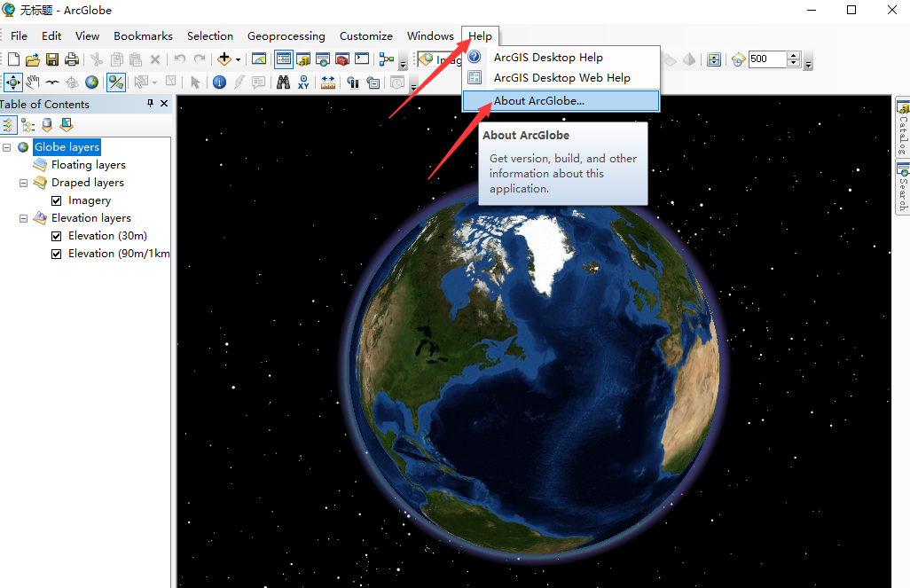Uncheck the Imagery layer checkbox
The height and width of the screenshot is (588, 910).
coord(56,200)
